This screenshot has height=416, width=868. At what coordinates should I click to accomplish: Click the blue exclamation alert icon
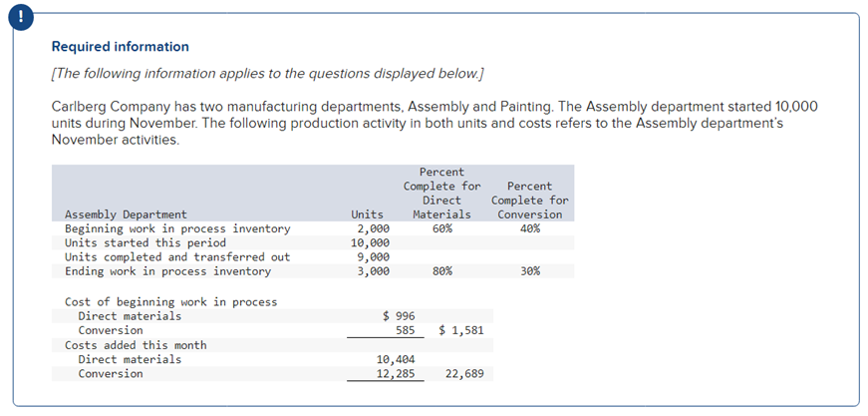pyautogui.click(x=21, y=17)
